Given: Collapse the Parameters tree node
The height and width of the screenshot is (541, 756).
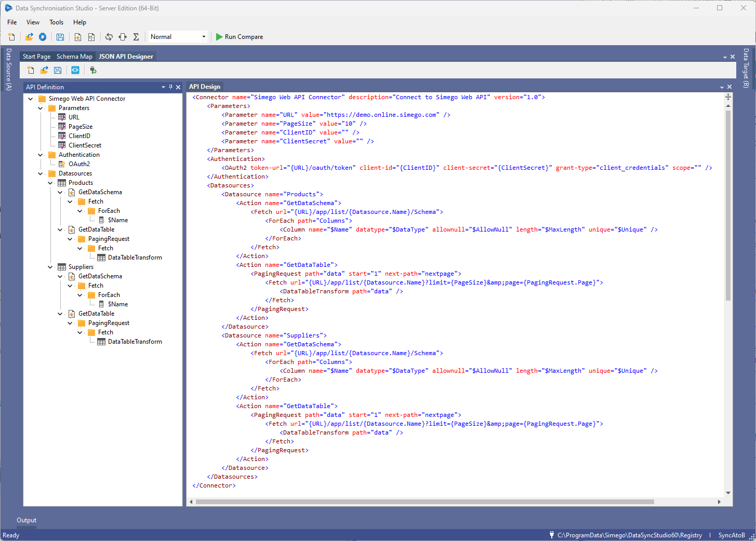Looking at the screenshot, I should (41, 108).
